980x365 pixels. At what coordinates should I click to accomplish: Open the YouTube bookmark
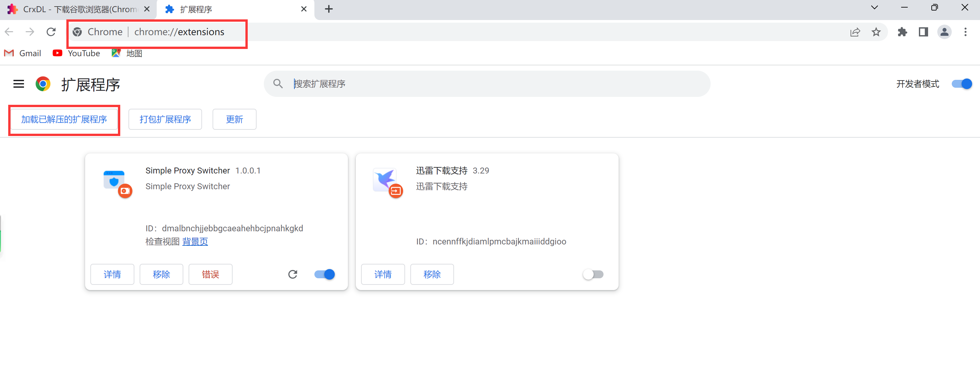click(77, 53)
